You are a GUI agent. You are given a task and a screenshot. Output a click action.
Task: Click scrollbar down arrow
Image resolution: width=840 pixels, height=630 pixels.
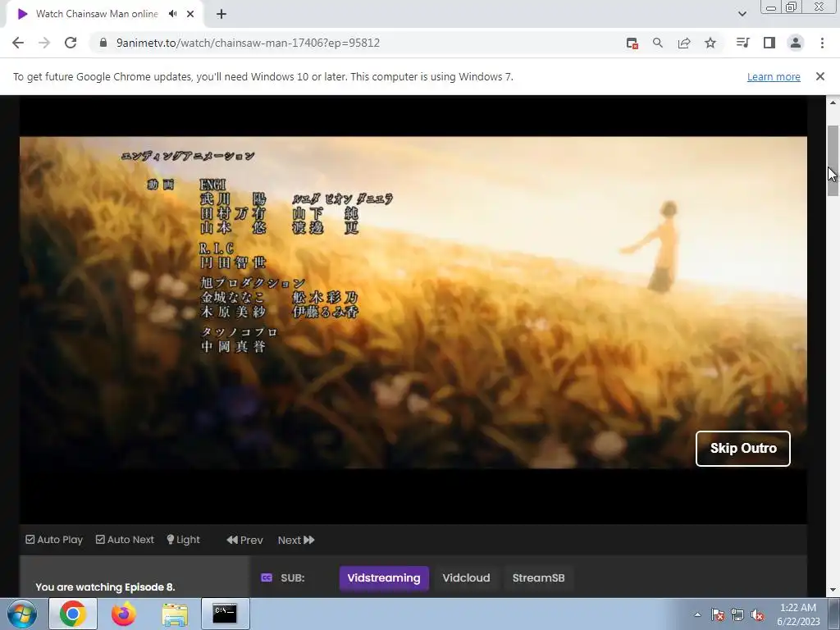pyautogui.click(x=833, y=590)
